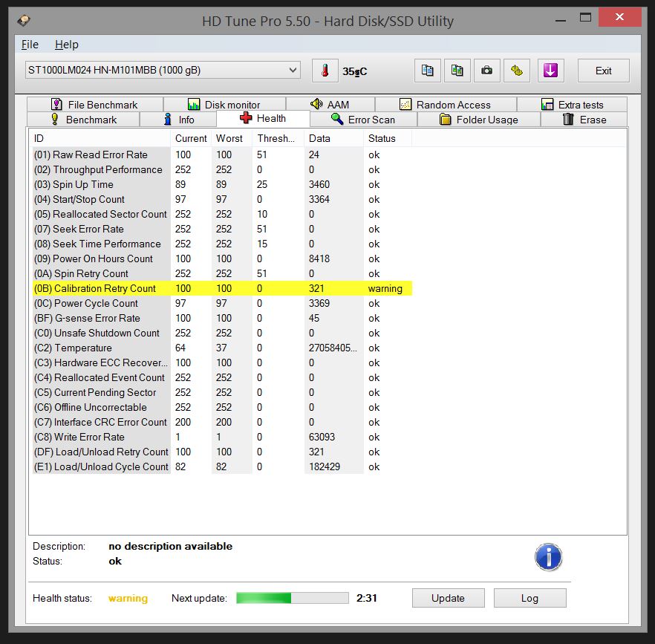Select the (01) Raw Read Error Rate row

click(x=222, y=155)
